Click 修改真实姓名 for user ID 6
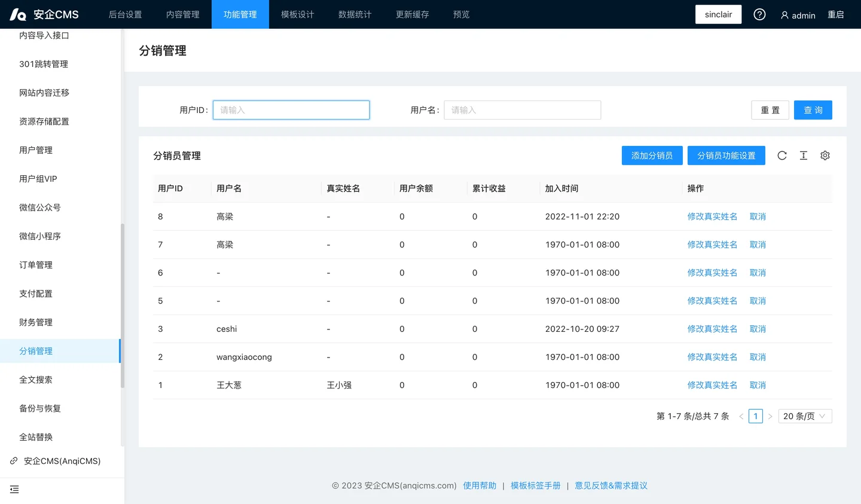Viewport: 861px width, 504px height. click(712, 273)
